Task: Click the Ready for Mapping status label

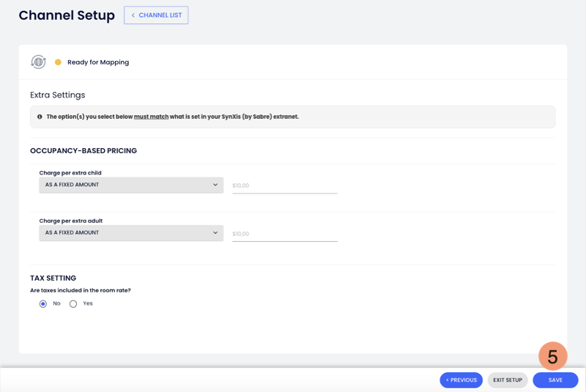Action: point(98,62)
